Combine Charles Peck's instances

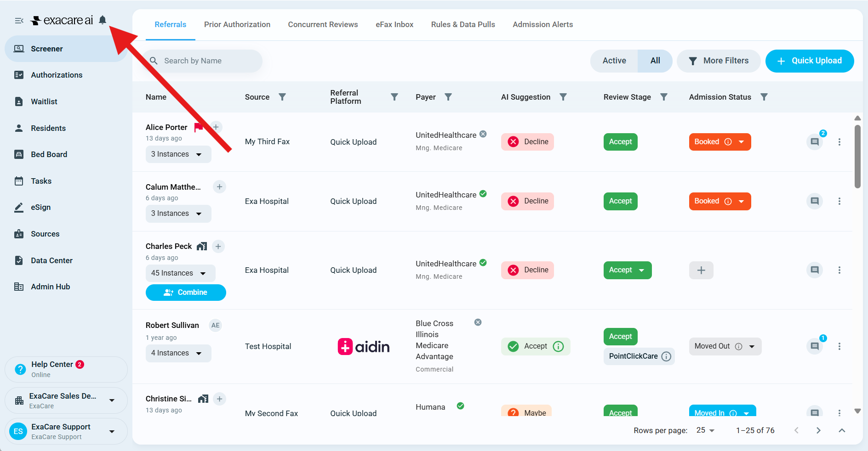pos(186,293)
